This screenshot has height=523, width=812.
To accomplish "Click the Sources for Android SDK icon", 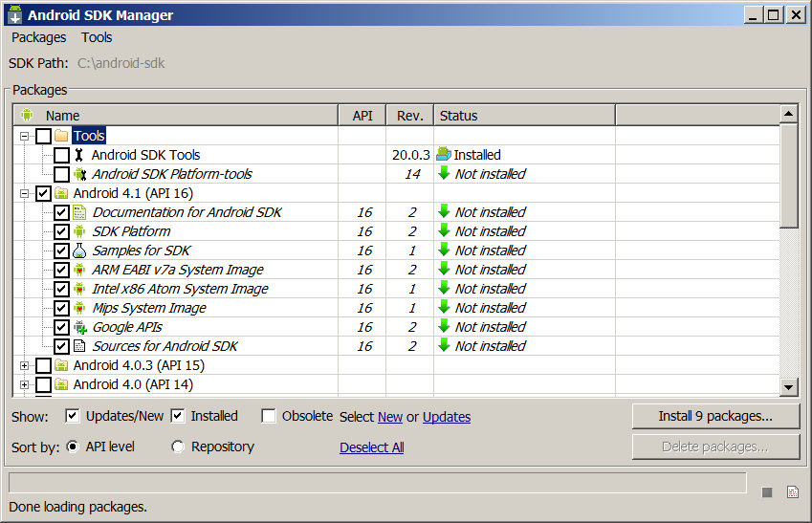I will pos(79,346).
